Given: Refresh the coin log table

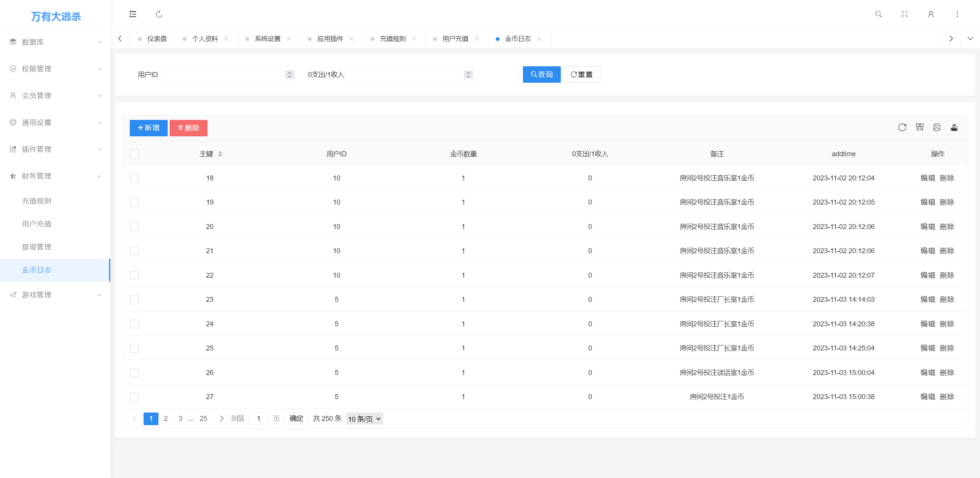Looking at the screenshot, I should tap(902, 128).
